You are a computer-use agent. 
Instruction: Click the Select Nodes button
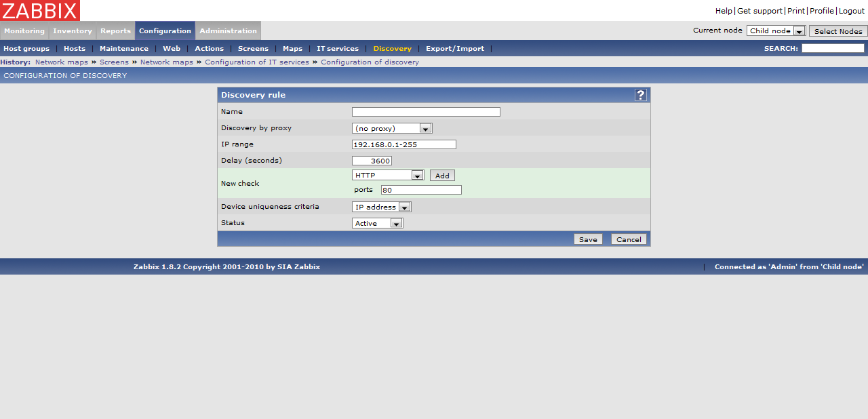point(838,31)
